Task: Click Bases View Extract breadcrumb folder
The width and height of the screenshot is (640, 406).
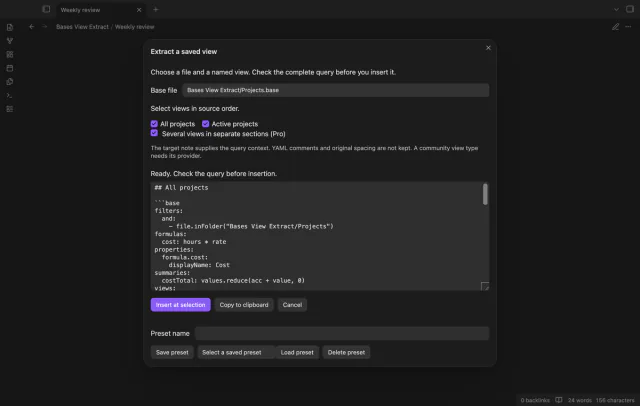Action: (82, 27)
